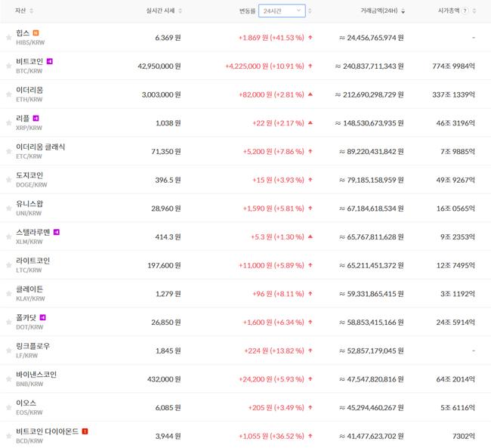Open the 힙스 asset name link
The height and width of the screenshot is (448, 491).
pyautogui.click(x=23, y=33)
